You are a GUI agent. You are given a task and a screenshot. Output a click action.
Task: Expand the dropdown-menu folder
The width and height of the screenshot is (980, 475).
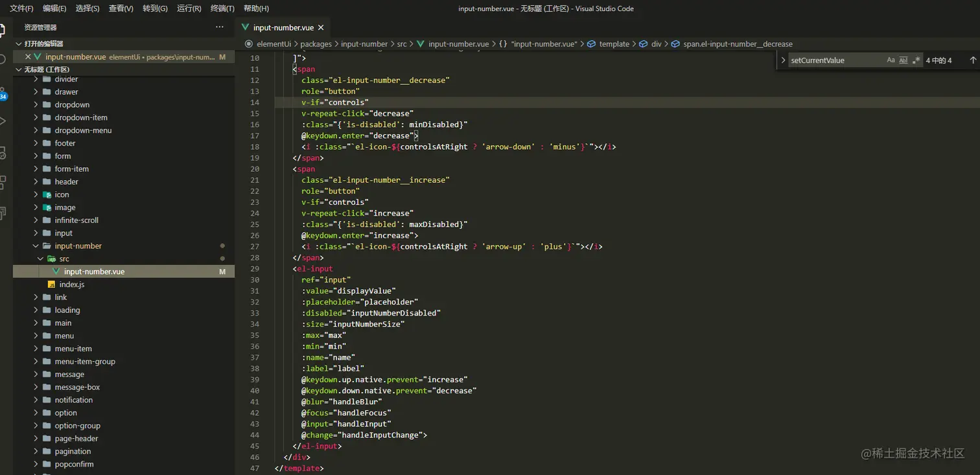(36, 130)
